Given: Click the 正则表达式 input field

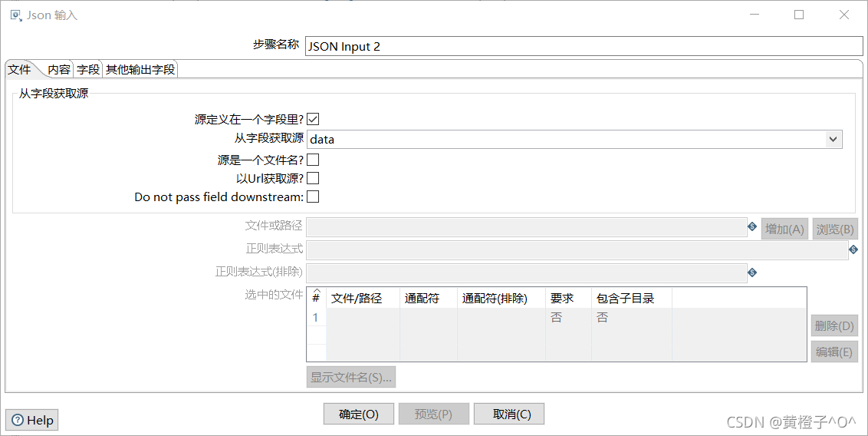Looking at the screenshot, I should coord(577,249).
